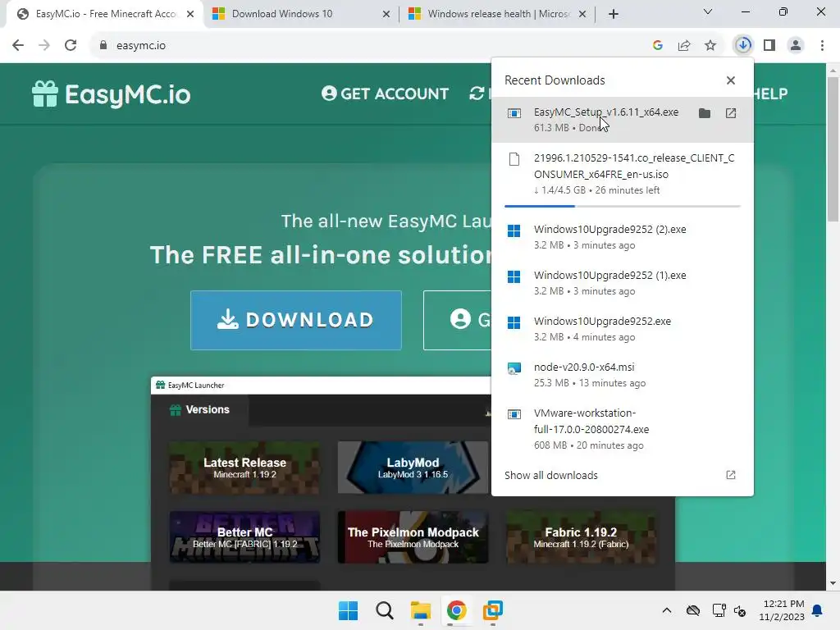
Task: Click Show all downloads
Action: (x=550, y=475)
